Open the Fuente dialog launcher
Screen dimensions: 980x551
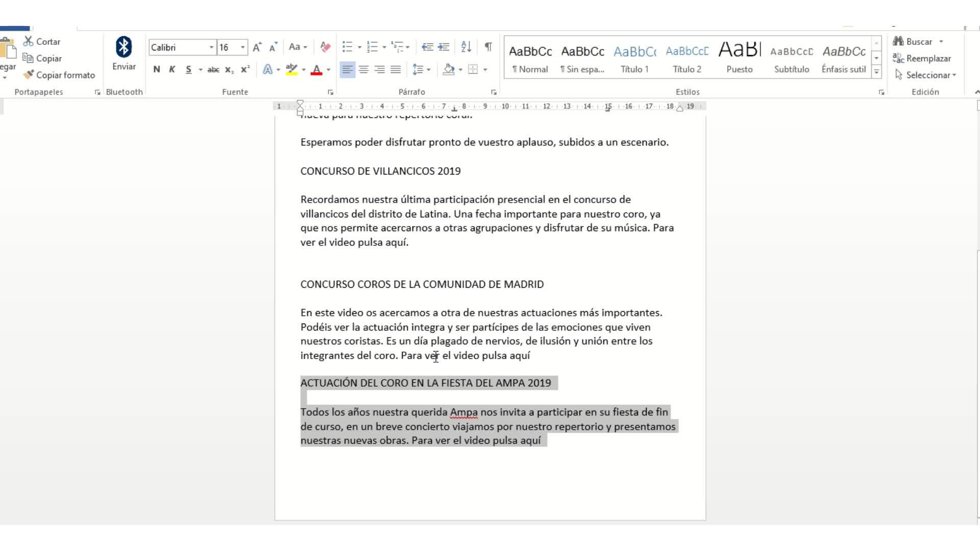click(x=330, y=92)
